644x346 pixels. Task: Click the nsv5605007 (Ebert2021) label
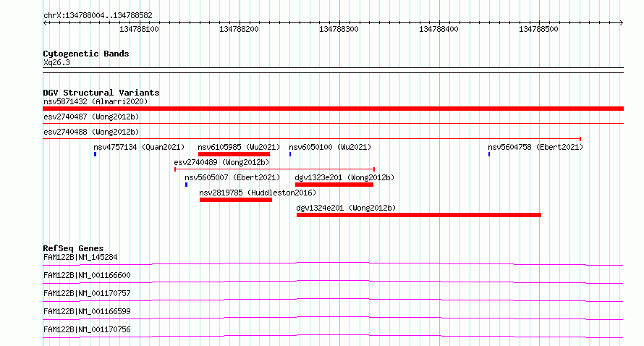[x=232, y=177]
